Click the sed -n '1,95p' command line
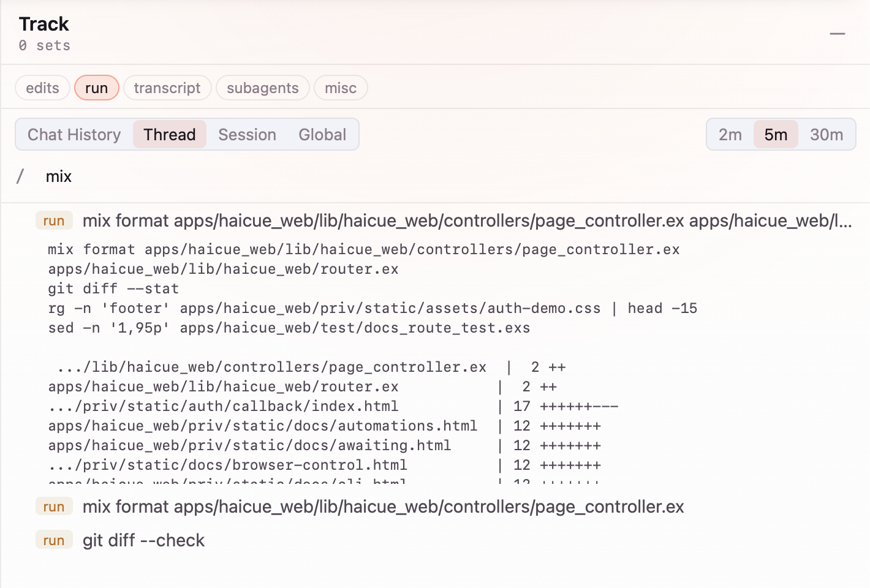Viewport: 870px width, 588px height. (x=289, y=328)
